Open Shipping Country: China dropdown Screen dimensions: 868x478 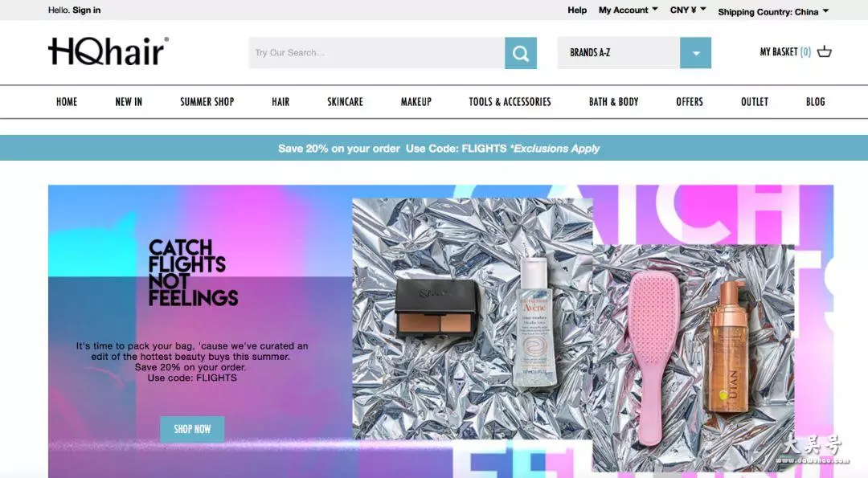pyautogui.click(x=773, y=11)
